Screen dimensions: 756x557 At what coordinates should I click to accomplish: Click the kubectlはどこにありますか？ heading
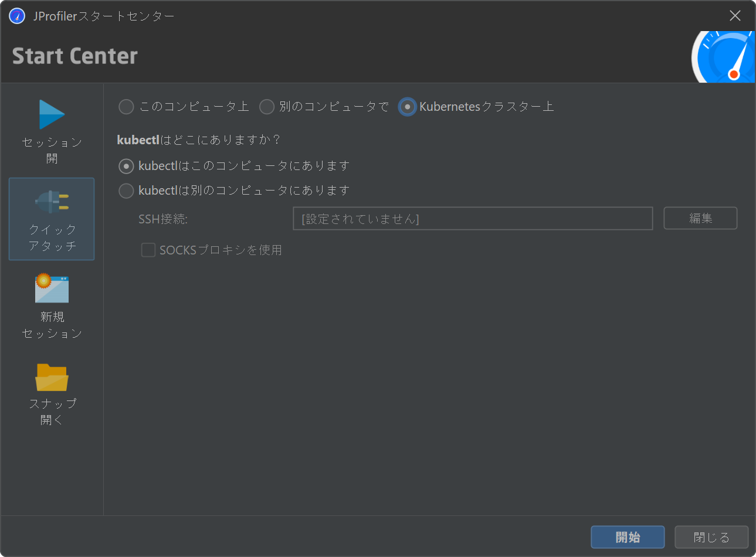click(x=199, y=140)
